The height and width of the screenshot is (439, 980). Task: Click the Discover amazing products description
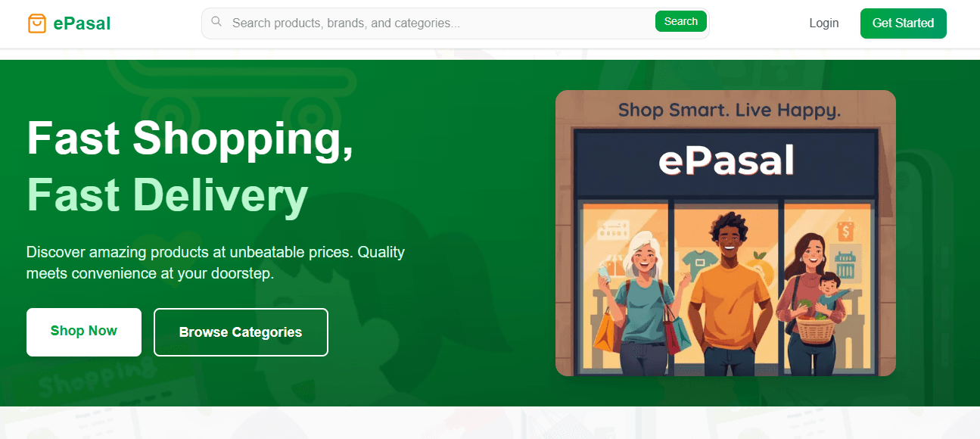[x=216, y=263]
